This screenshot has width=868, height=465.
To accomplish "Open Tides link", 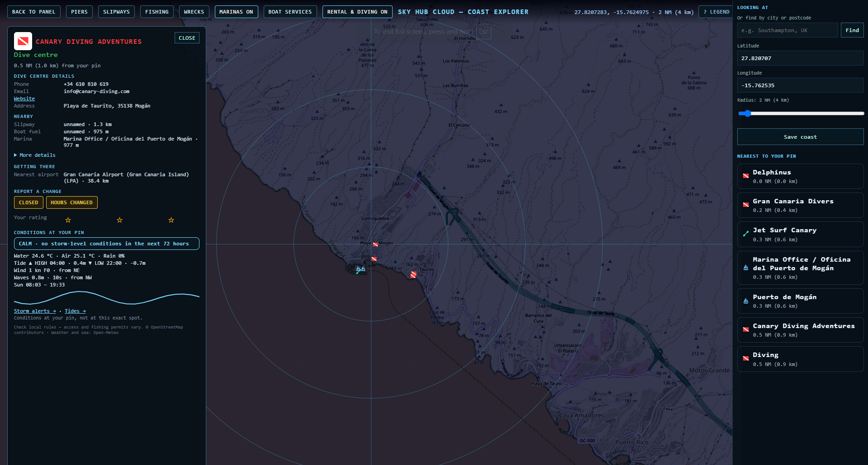I will [x=75, y=311].
